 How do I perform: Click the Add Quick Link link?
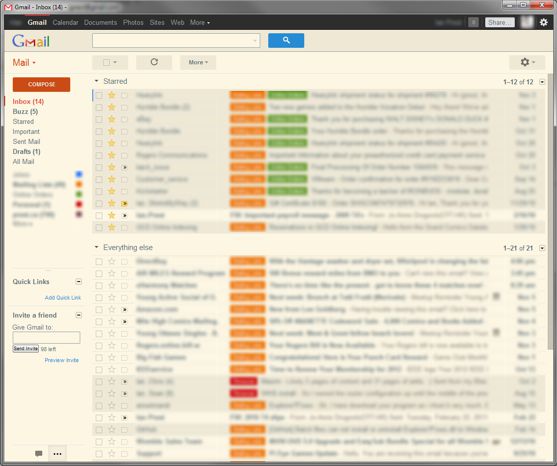point(63,298)
